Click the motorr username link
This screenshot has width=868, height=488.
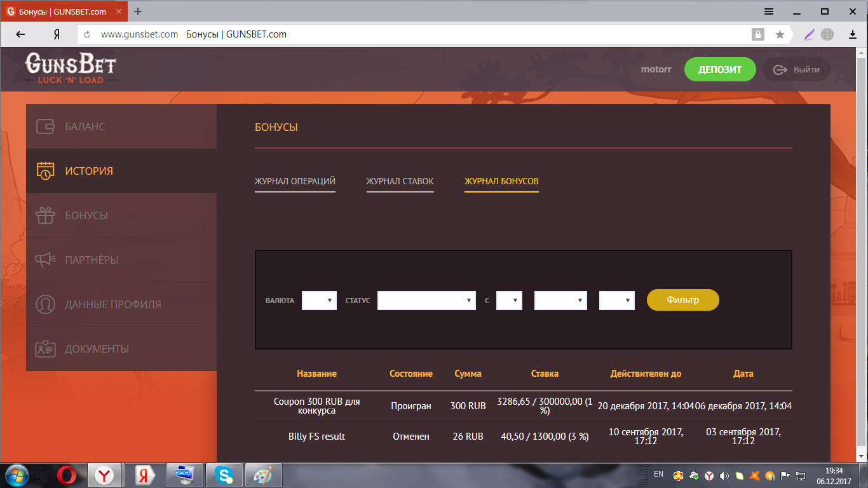pos(656,70)
